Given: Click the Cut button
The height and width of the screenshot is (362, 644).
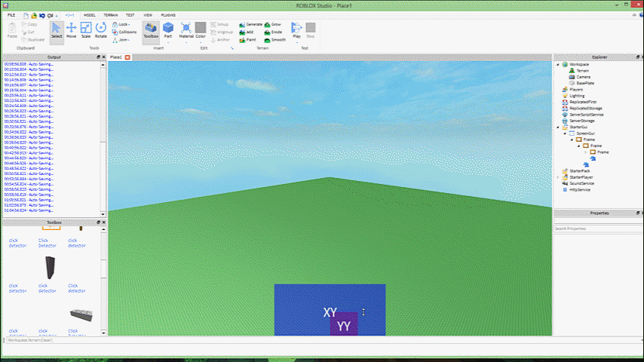Looking at the screenshot, I should coord(29,32).
